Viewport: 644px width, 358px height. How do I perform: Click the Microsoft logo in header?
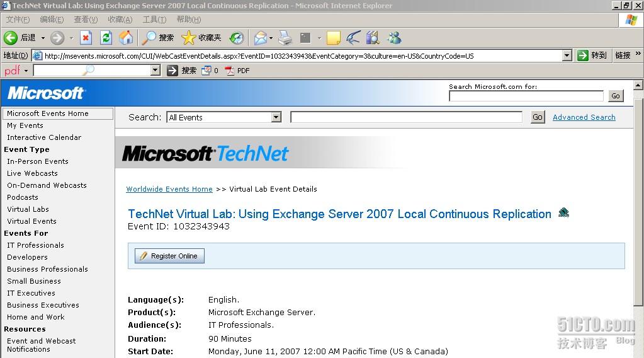[x=46, y=93]
